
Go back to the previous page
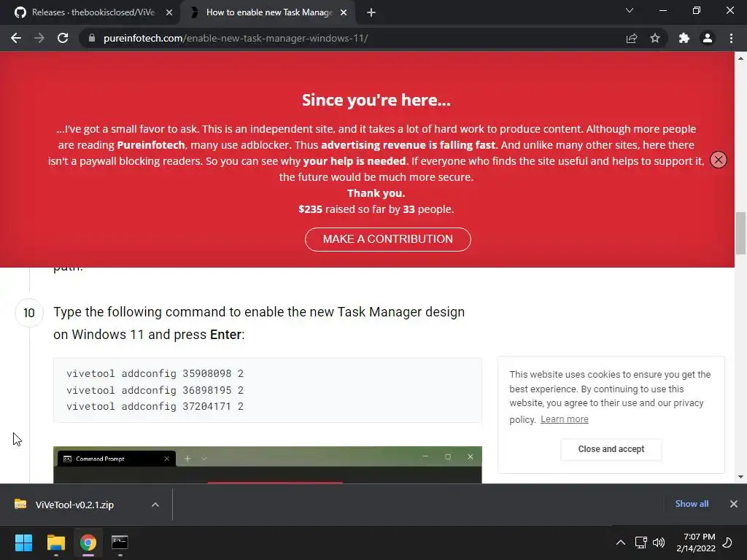tap(16, 38)
